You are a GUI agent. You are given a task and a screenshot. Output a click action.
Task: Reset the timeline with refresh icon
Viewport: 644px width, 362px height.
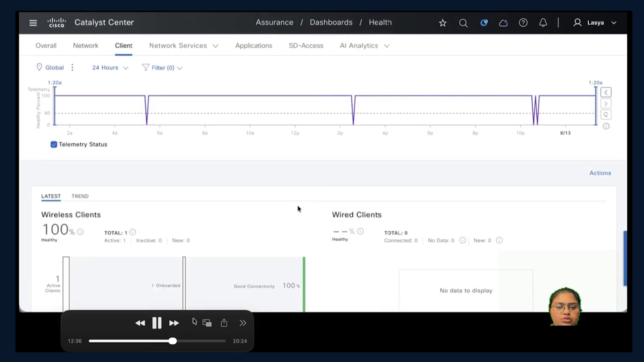click(x=606, y=115)
